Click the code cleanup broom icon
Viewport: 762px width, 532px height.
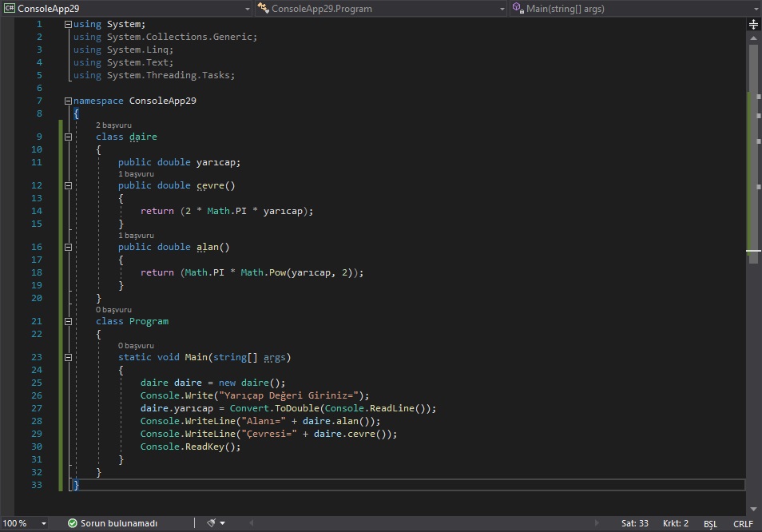[x=212, y=523]
